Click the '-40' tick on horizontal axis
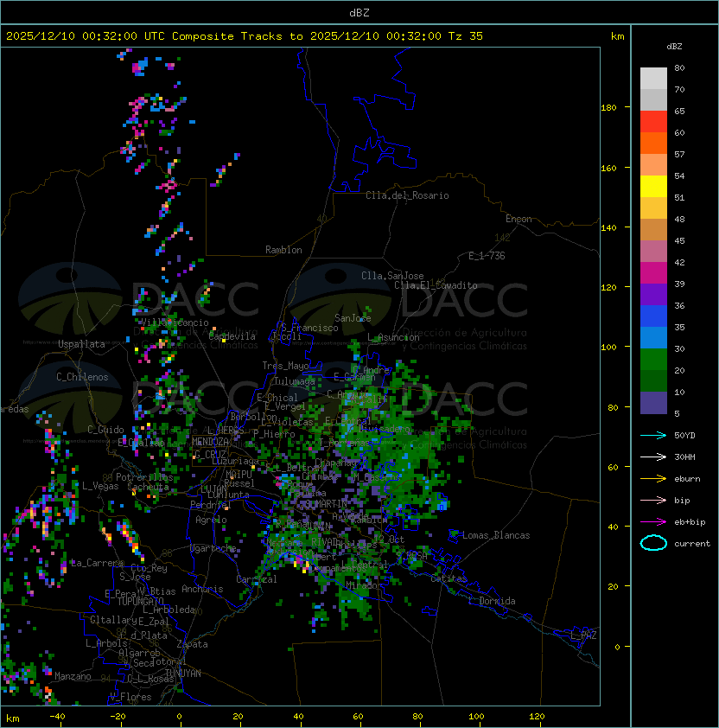This screenshot has height=728, width=719. pyautogui.click(x=58, y=717)
